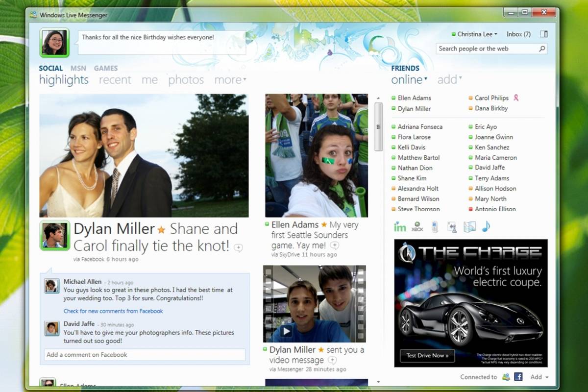Open the Seattle Sounders game photo
The height and width of the screenshot is (392, 588).
(317, 156)
